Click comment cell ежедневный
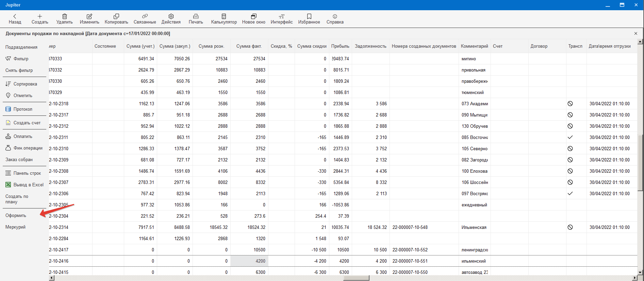The width and height of the screenshot is (644, 281). coord(474,205)
